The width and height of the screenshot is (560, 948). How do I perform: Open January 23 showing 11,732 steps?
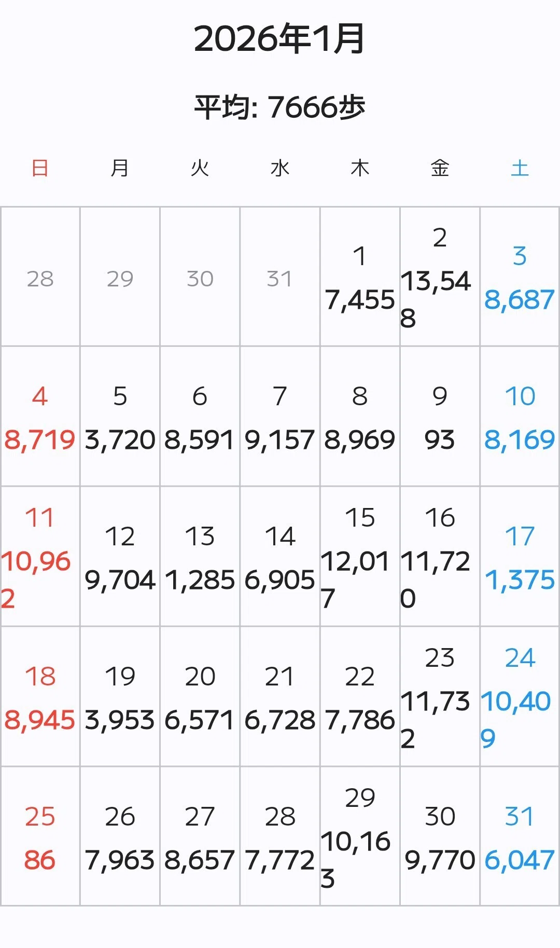point(440,697)
